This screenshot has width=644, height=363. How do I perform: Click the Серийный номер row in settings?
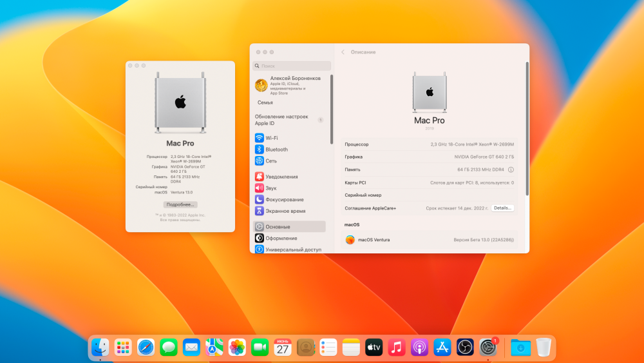pos(429,195)
